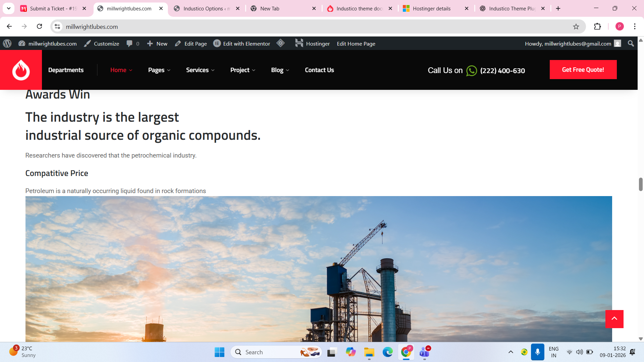Switch to Hostinger details tab
This screenshot has height=362, width=644.
(432, 8)
